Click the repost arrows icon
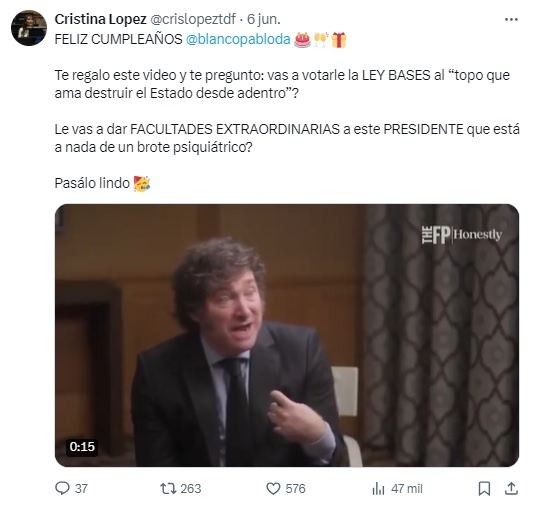534x505 pixels. [168, 489]
